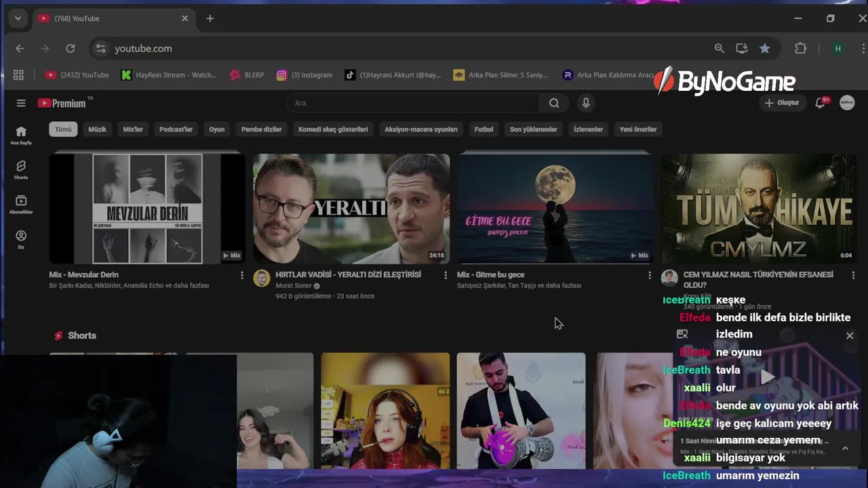Select the Oyun filter chip

coord(217,129)
